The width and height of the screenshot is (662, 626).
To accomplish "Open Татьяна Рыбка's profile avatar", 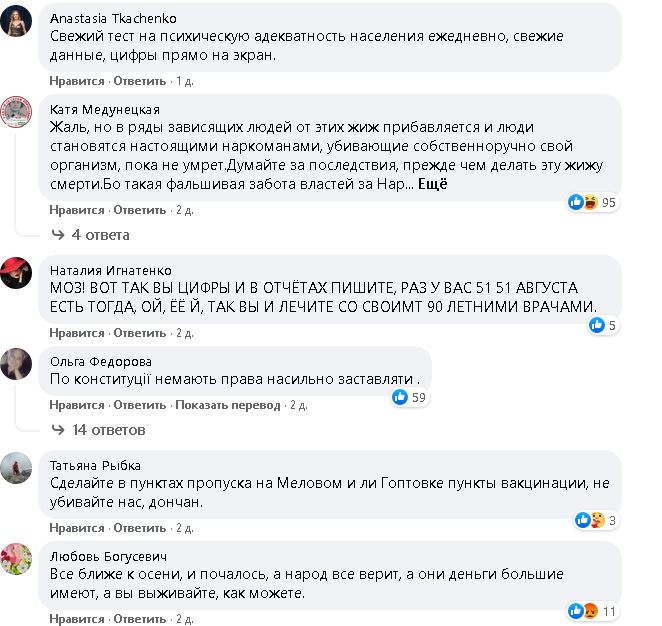I will 17,468.
